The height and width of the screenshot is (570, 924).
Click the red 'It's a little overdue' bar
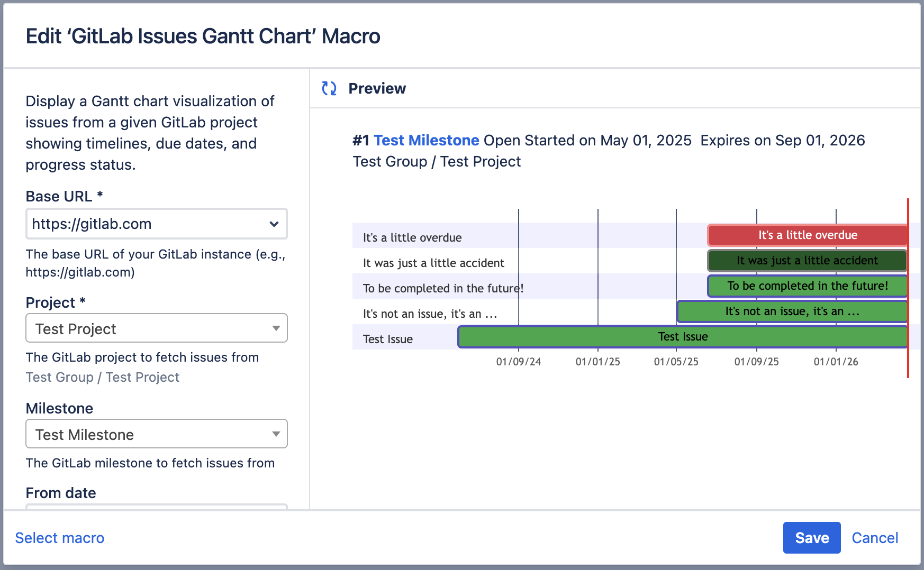pos(807,235)
